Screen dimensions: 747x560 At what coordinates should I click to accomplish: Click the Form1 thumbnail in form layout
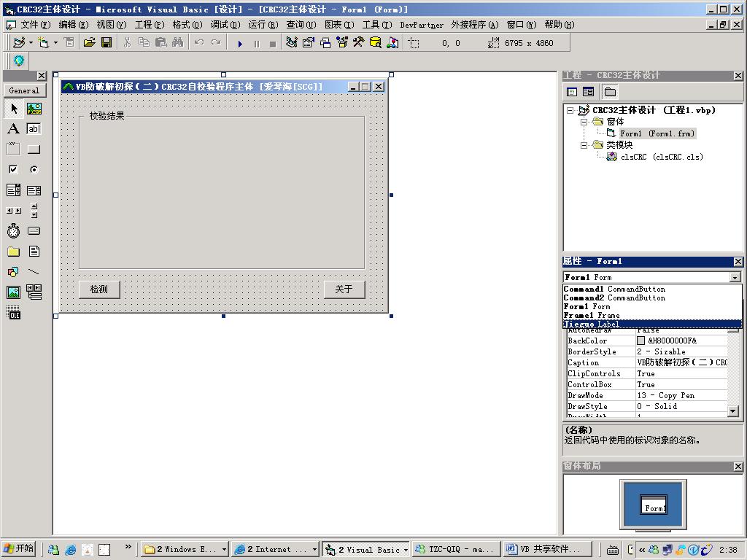coord(654,505)
